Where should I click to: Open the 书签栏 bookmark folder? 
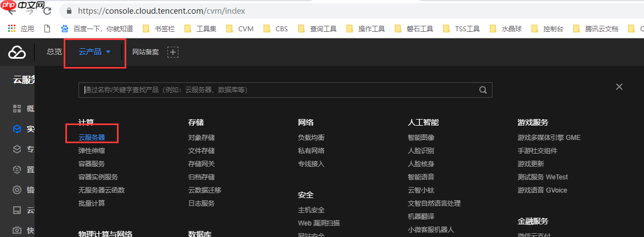(159, 29)
